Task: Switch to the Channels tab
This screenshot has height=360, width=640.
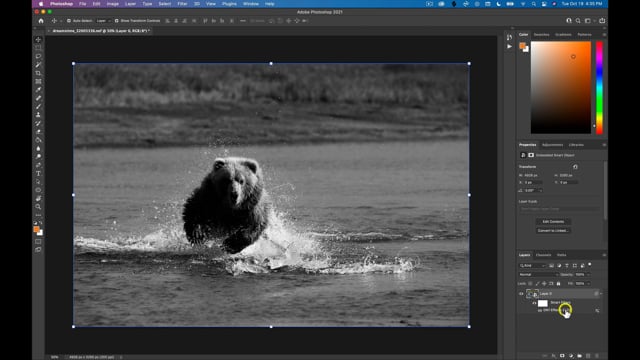Action: pos(543,255)
